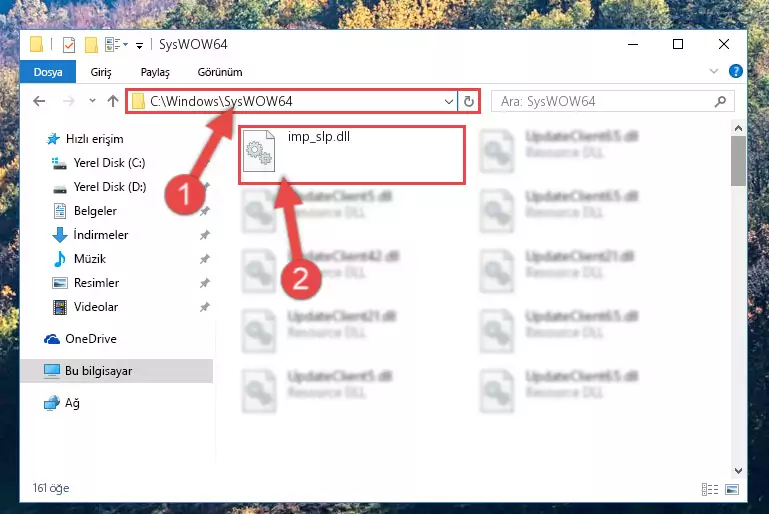The height and width of the screenshot is (514, 769).
Task: Switch to the Paylaş ribbon tab
Action: 155,72
